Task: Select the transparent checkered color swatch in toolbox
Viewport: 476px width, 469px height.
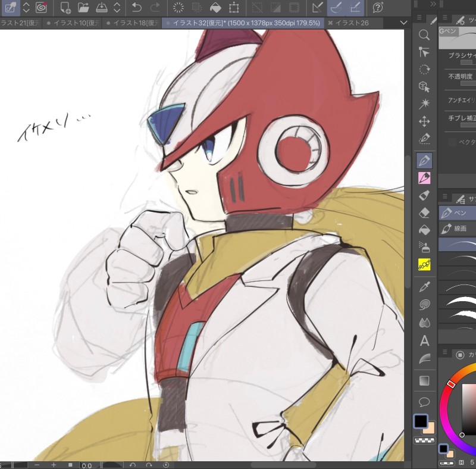Action: tap(424, 440)
